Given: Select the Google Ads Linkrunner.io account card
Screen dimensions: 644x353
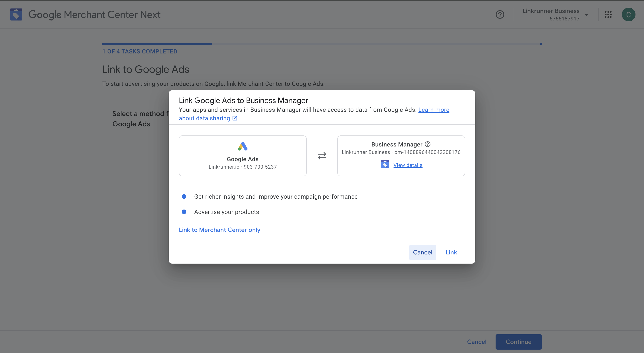Looking at the screenshot, I should click(x=243, y=156).
